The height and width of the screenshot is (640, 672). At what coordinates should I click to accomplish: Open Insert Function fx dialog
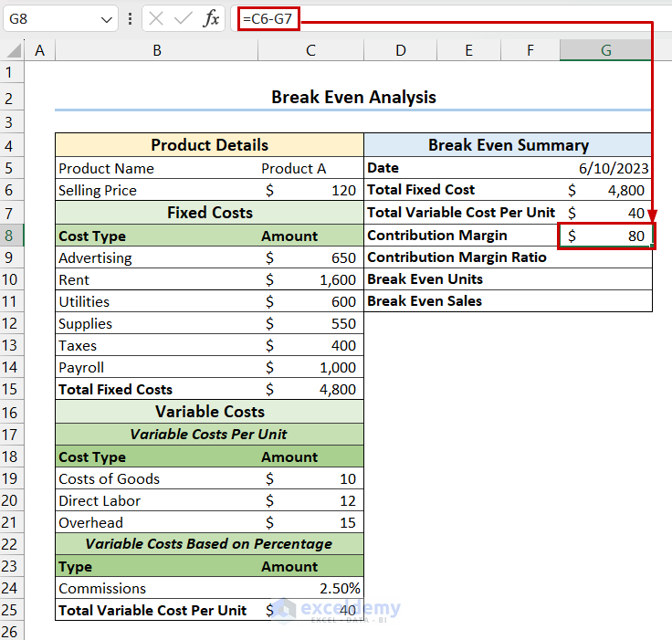211,18
